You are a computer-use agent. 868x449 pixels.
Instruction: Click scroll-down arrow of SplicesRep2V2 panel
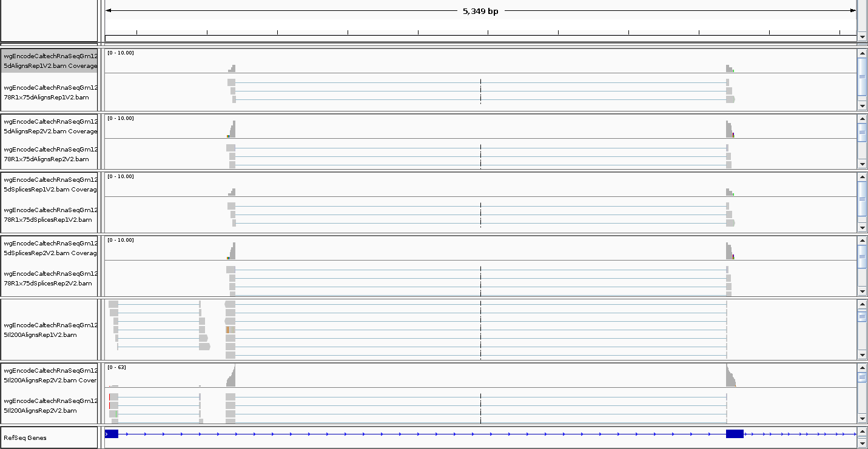(862, 291)
